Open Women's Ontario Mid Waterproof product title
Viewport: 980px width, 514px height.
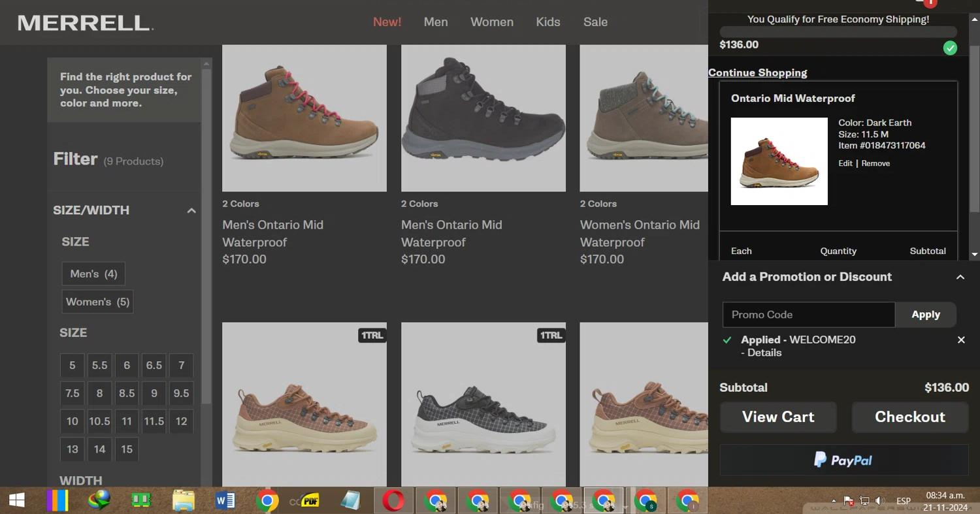click(640, 233)
